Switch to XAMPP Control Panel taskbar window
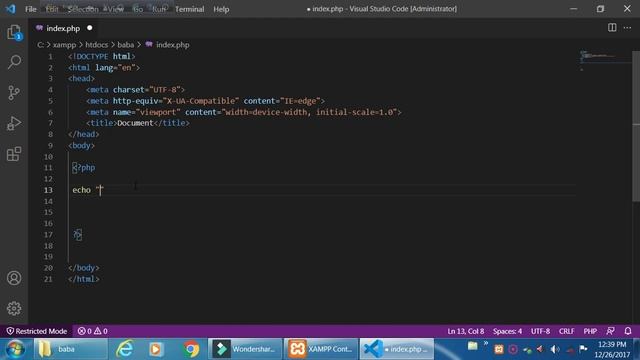This screenshot has width=640, height=360. tap(321, 349)
